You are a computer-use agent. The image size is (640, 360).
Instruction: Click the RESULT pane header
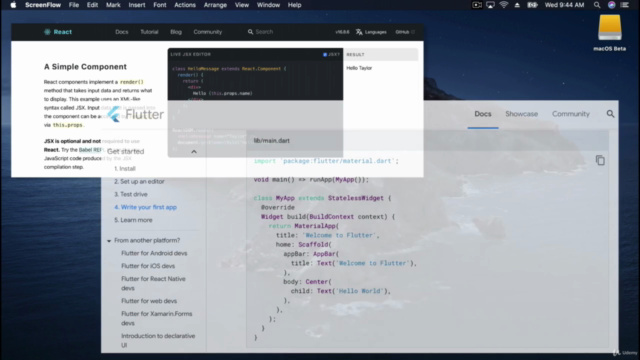pyautogui.click(x=355, y=54)
